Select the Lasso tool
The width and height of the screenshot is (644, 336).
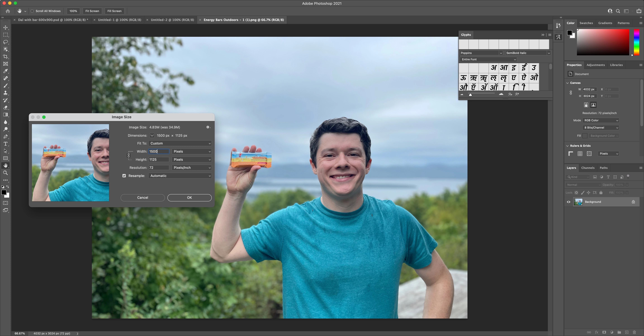click(x=5, y=42)
